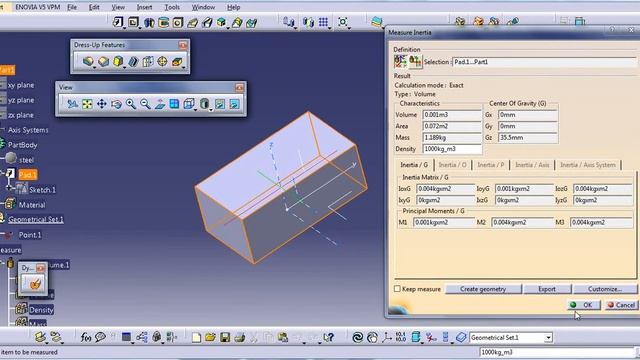Select the Pocket tool in top toolbar
This screenshot has width=640, height=360.
133,22
